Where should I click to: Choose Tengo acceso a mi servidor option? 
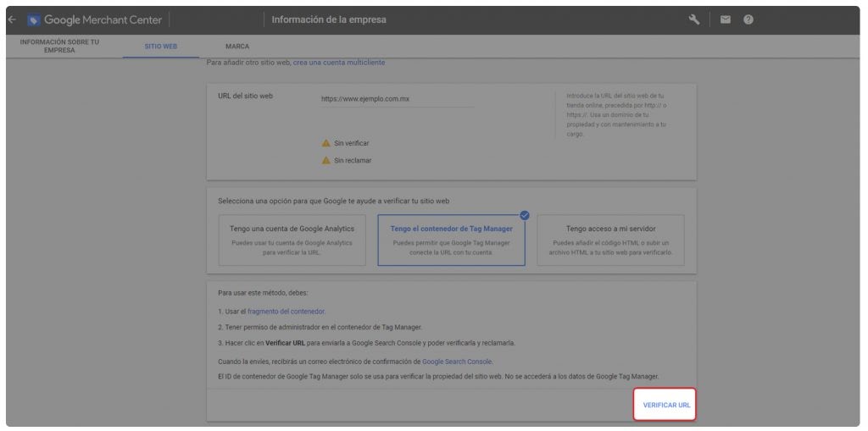(610, 240)
